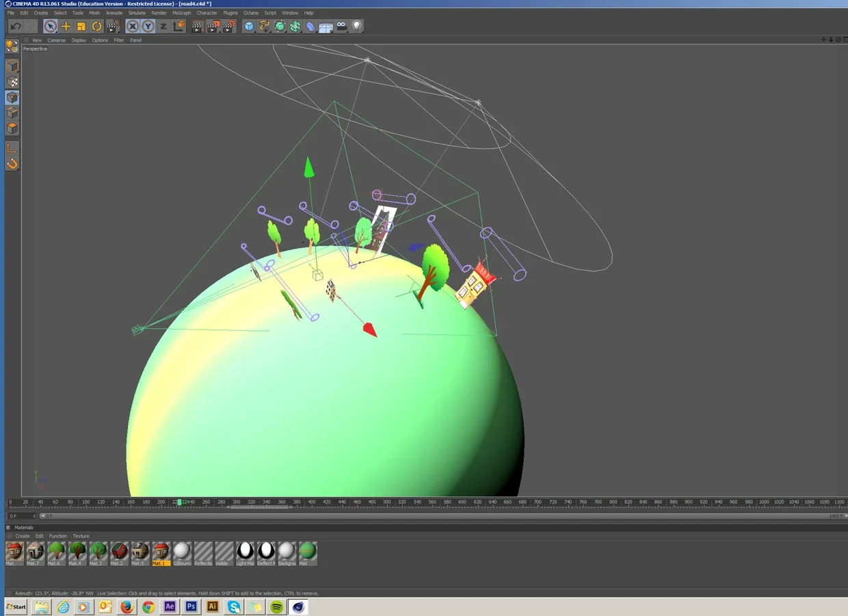Image resolution: width=848 pixels, height=616 pixels.
Task: Open Materials Edit menu
Action: click(x=40, y=536)
